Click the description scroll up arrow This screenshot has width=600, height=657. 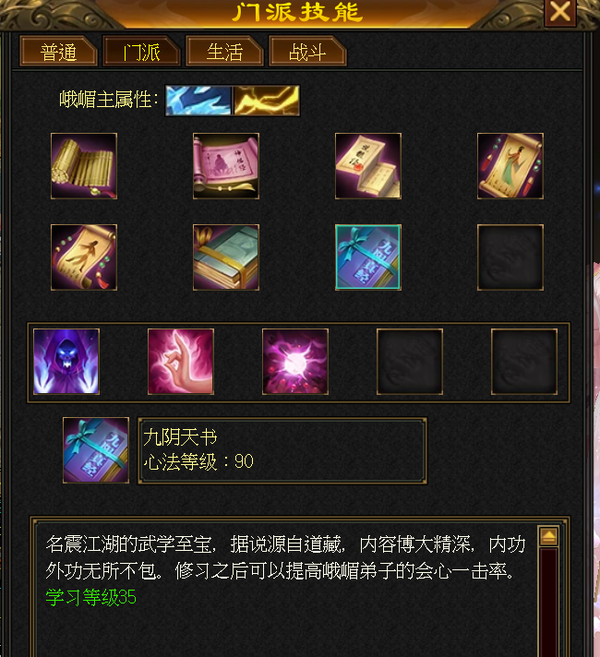(548, 536)
